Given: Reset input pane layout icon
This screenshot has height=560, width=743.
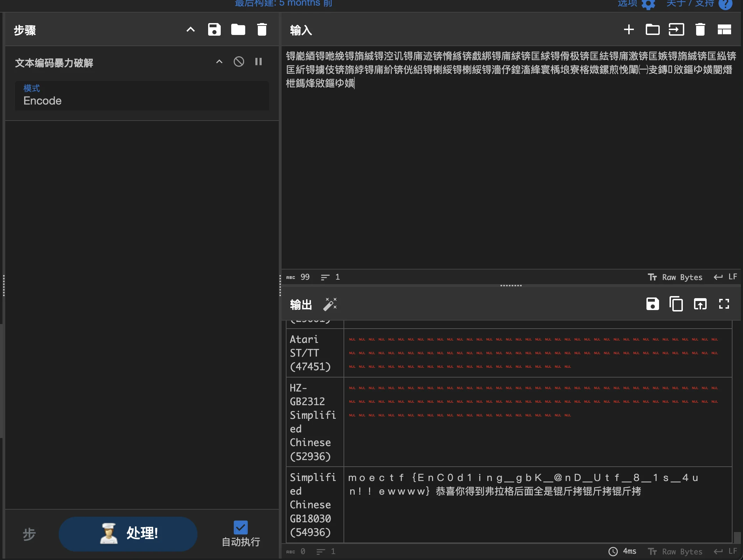Looking at the screenshot, I should (x=724, y=30).
